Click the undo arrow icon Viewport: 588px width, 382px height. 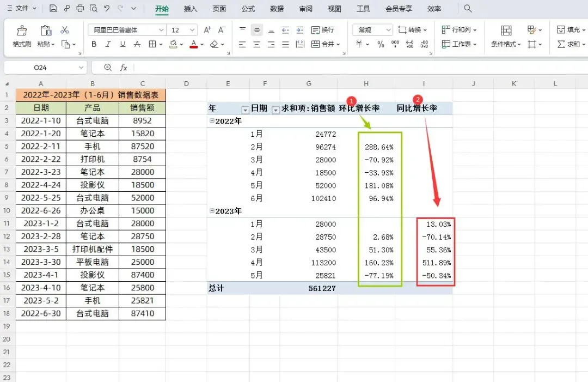coord(107,8)
